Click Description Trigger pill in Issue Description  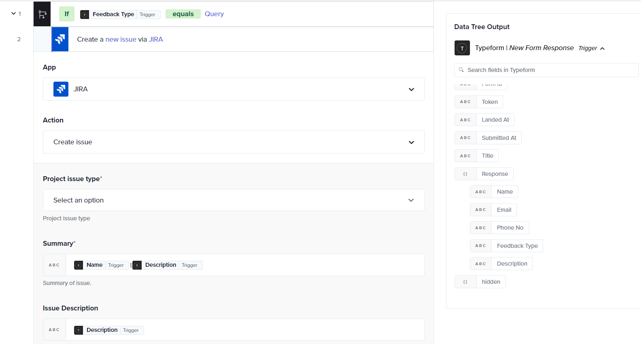click(x=109, y=330)
